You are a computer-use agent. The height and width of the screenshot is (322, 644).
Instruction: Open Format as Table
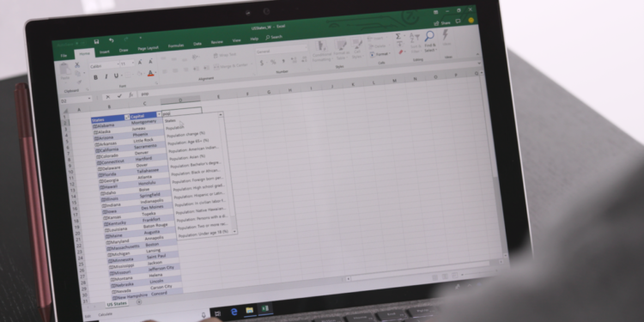341,50
